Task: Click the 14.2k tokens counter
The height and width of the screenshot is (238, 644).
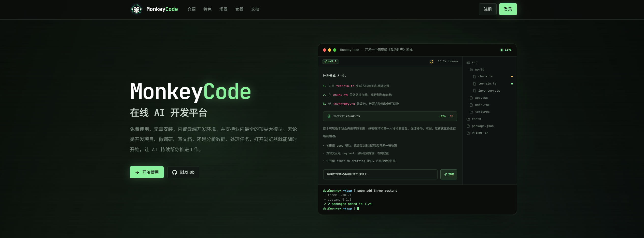Action: (448, 61)
